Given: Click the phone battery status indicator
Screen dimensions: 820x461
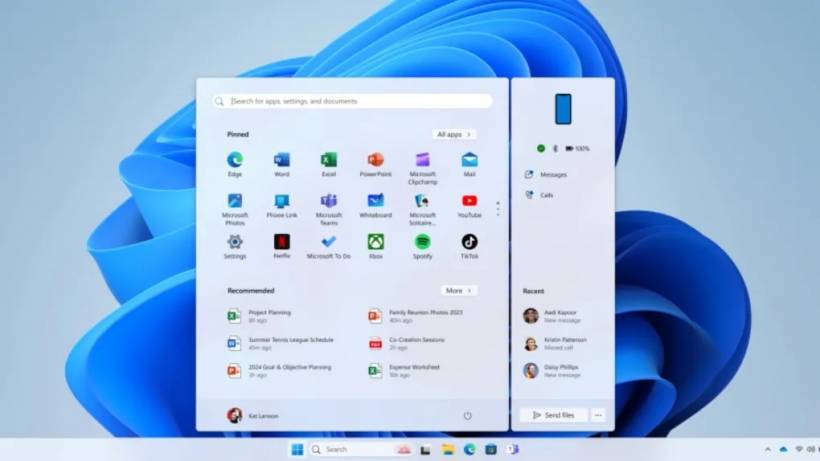Looking at the screenshot, I should coord(577,148).
